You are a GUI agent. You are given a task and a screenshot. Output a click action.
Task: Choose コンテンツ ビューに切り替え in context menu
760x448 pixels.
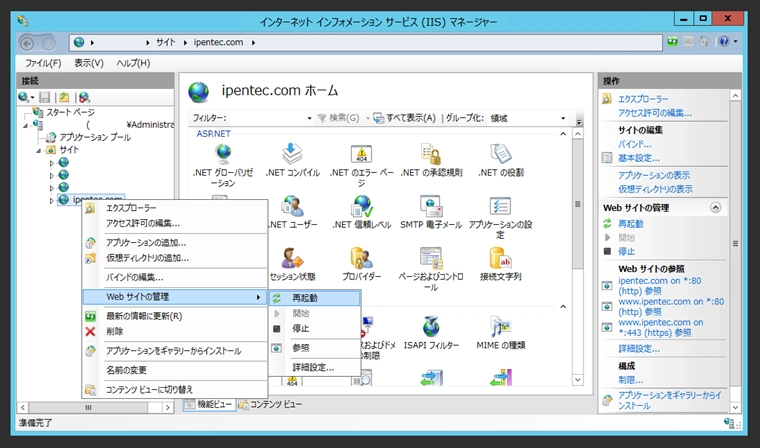(x=175, y=389)
